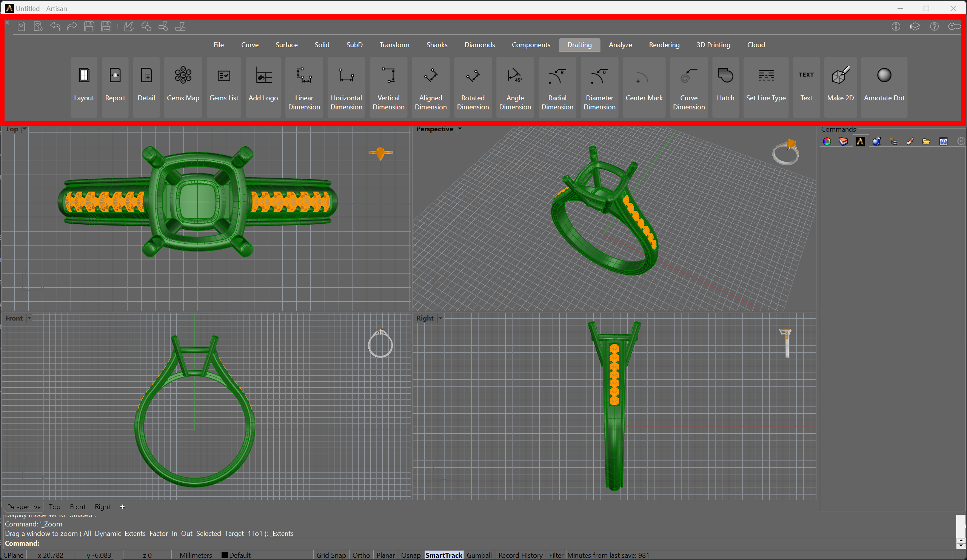Screen dimensions: 967x560
Task: Toggle Gumball on
Action: 479,555
